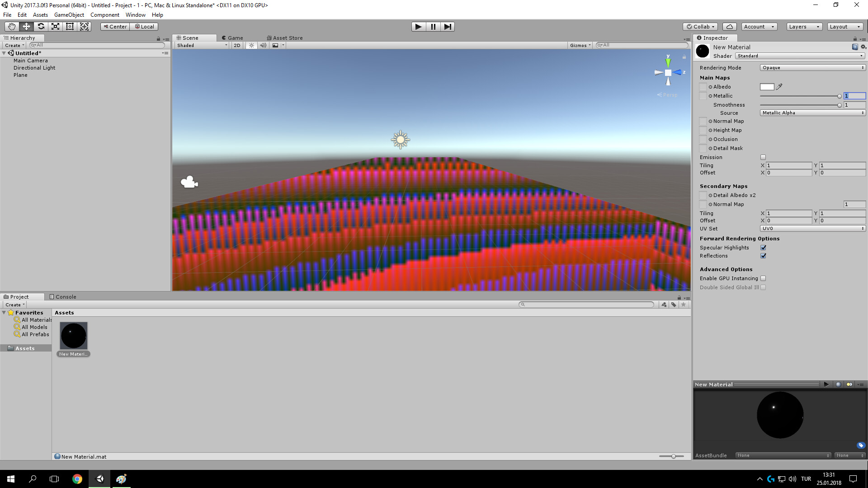Image resolution: width=868 pixels, height=488 pixels.
Task: Pick Albedo color with eyedropper
Action: (779, 87)
